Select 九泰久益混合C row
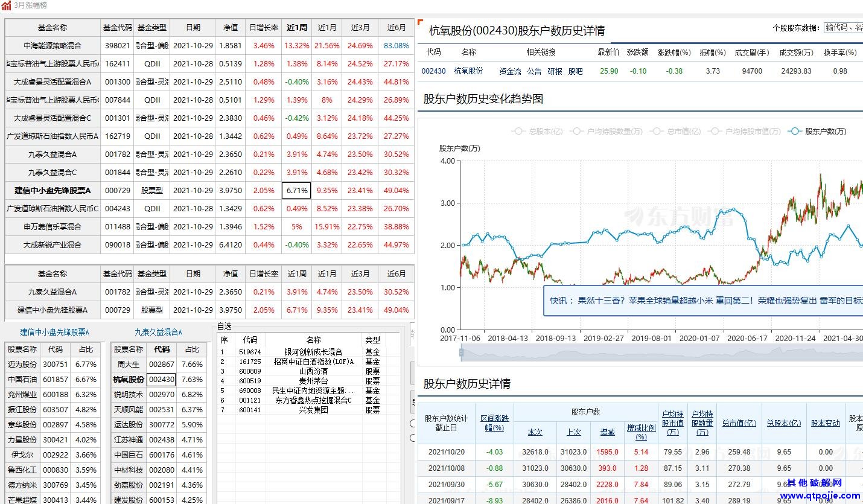Image resolution: width=863 pixels, height=504 pixels. click(x=209, y=173)
